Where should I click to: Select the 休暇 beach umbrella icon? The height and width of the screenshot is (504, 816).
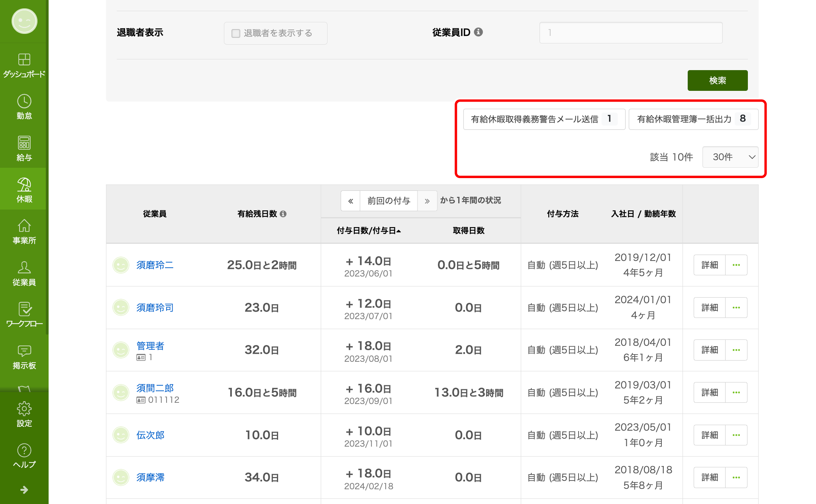[x=24, y=184]
